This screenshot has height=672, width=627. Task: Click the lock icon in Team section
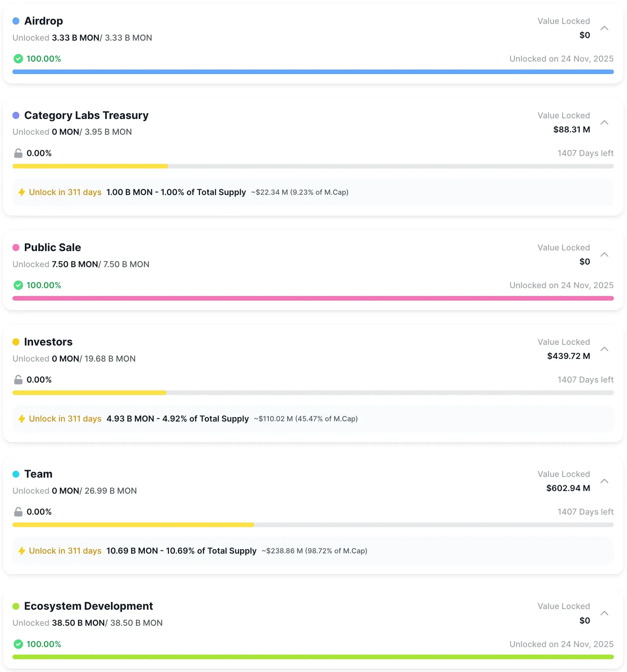[18, 512]
